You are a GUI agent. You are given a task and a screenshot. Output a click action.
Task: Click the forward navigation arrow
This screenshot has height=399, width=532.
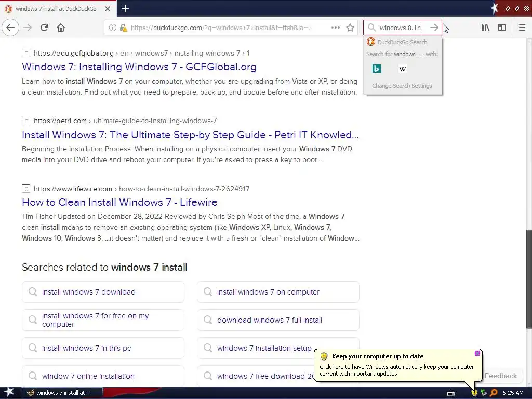pyautogui.click(x=28, y=28)
